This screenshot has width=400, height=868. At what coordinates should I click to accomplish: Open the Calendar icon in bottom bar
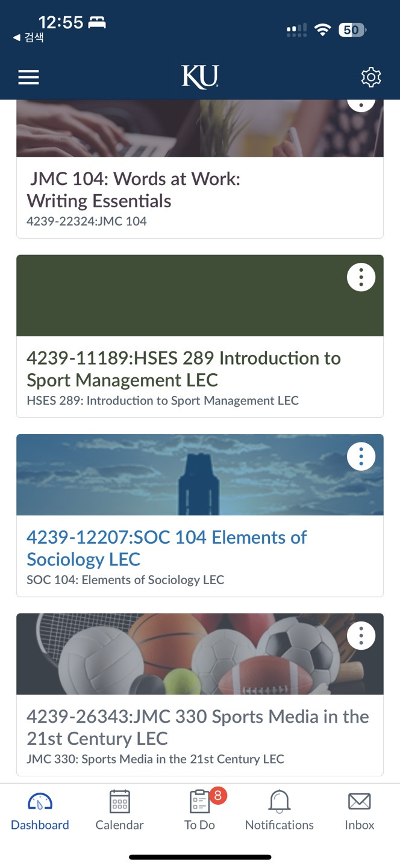[x=119, y=802]
